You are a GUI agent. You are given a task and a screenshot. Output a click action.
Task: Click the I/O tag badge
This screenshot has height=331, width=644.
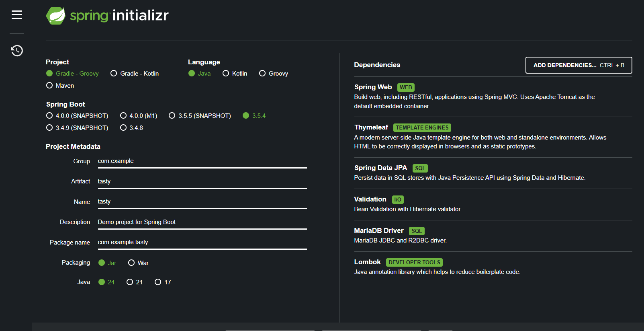click(398, 200)
